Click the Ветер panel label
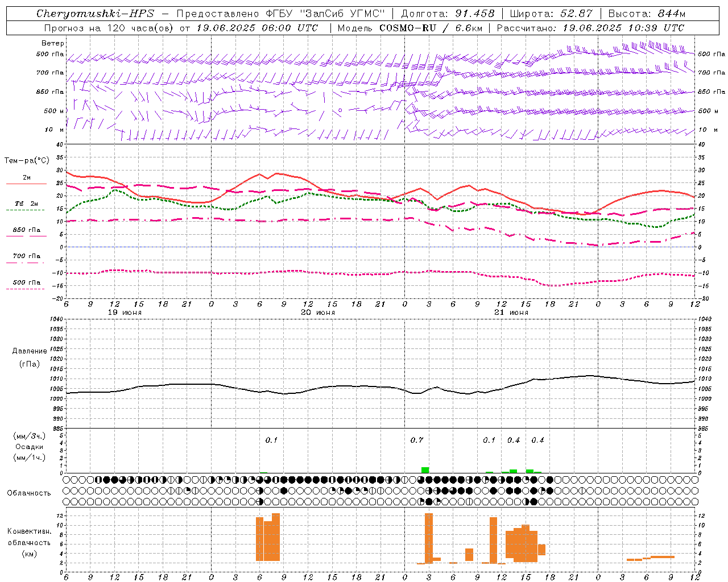Image resolution: width=728 pixels, height=582 pixels. click(53, 43)
